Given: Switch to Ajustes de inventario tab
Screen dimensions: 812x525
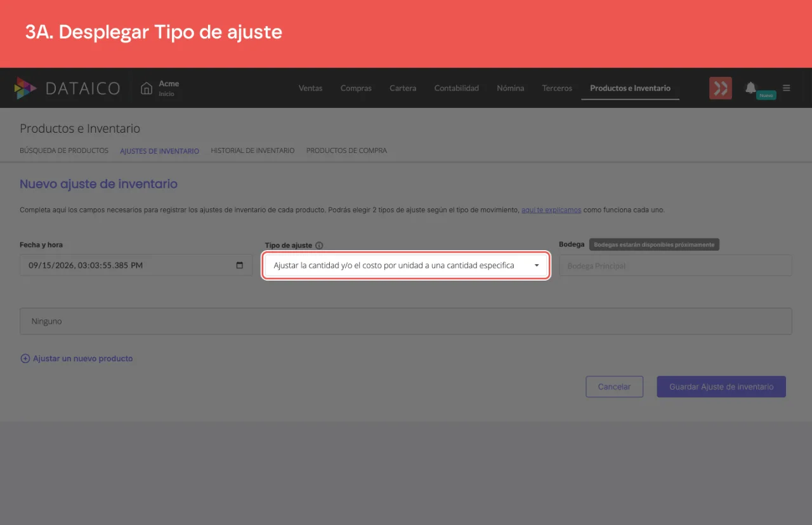Looking at the screenshot, I should pyautogui.click(x=159, y=151).
